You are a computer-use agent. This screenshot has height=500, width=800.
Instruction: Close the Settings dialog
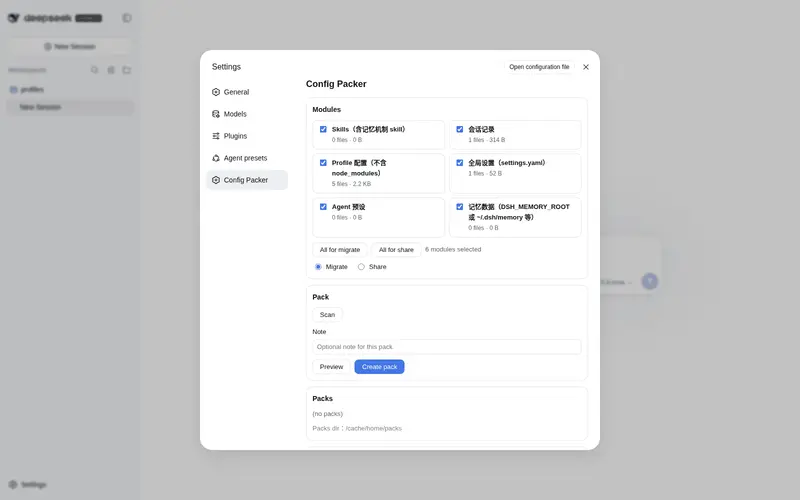pos(586,67)
